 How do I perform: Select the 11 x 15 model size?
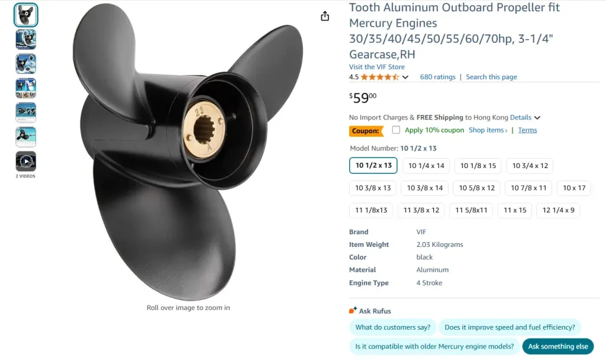pyautogui.click(x=514, y=210)
